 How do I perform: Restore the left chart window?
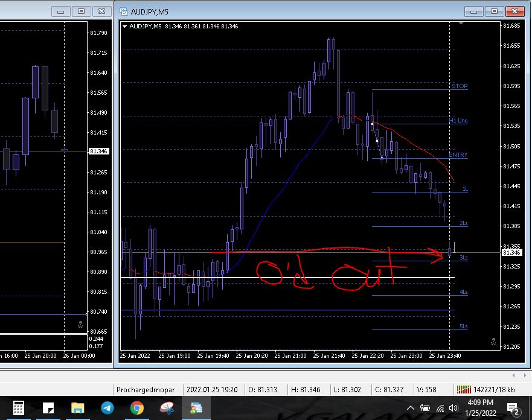tap(81, 11)
